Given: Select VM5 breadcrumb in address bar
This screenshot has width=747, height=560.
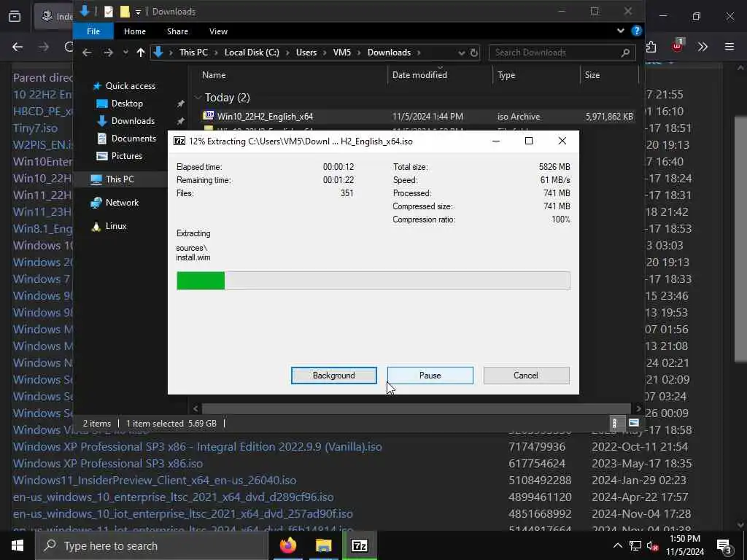Looking at the screenshot, I should (x=342, y=52).
